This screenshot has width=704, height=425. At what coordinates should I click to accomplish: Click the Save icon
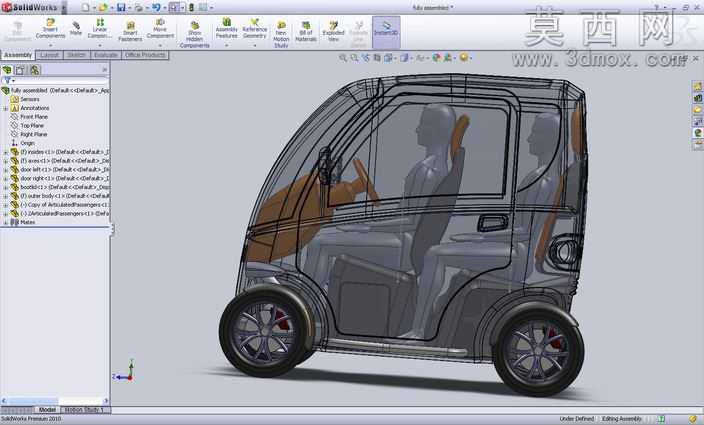click(121, 7)
